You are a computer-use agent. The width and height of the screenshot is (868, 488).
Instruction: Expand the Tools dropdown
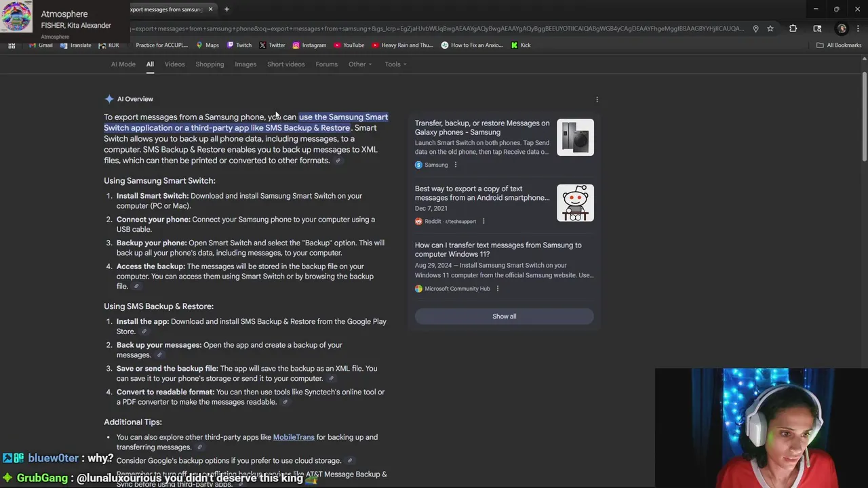click(x=395, y=64)
